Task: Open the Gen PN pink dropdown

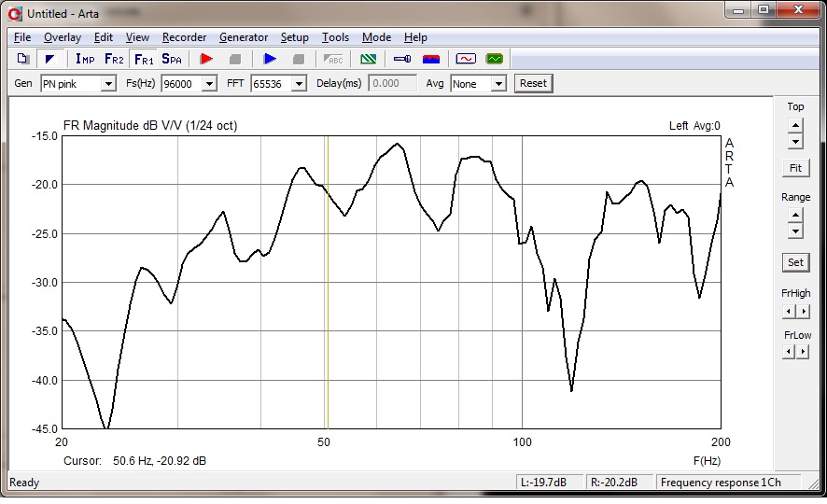Action: 108,84
